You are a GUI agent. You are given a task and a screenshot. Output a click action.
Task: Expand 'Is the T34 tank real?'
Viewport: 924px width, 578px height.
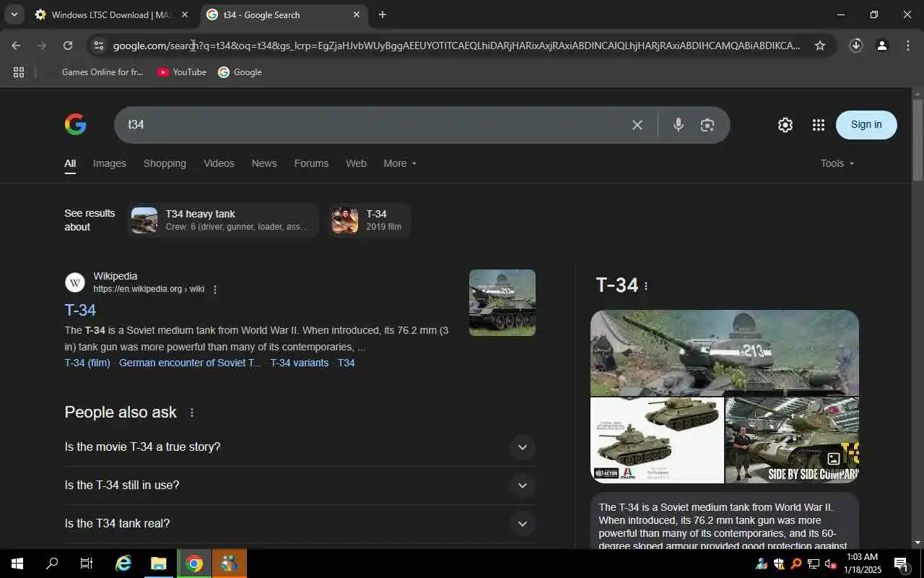[300, 524]
